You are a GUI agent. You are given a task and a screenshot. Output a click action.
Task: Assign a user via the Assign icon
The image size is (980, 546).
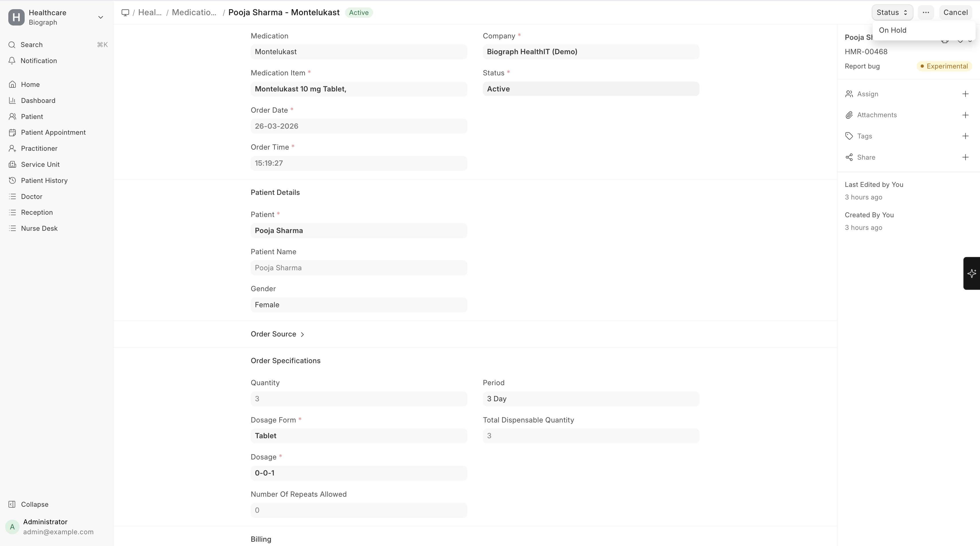850,94
